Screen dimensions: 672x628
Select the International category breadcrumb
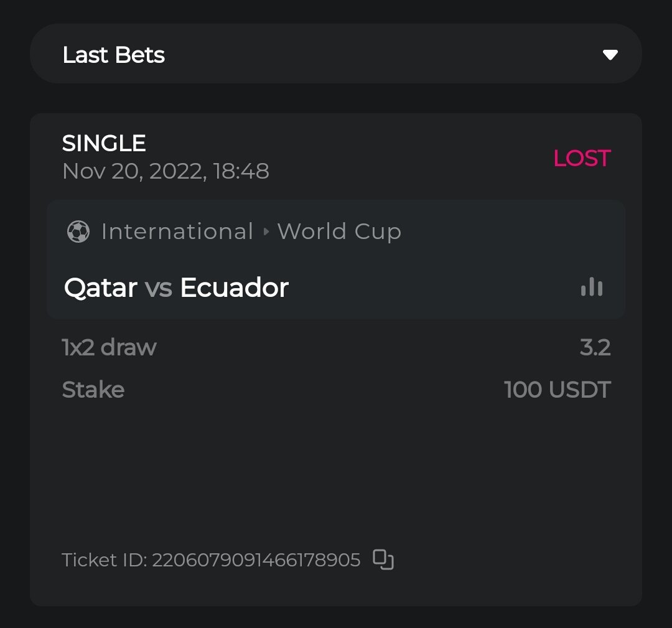coord(177,232)
